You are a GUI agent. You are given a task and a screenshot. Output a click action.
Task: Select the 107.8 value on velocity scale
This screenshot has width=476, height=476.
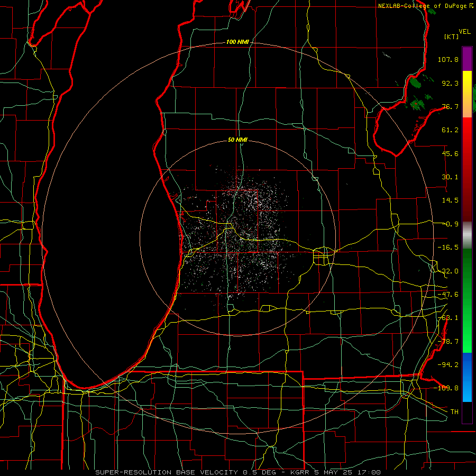pos(448,59)
